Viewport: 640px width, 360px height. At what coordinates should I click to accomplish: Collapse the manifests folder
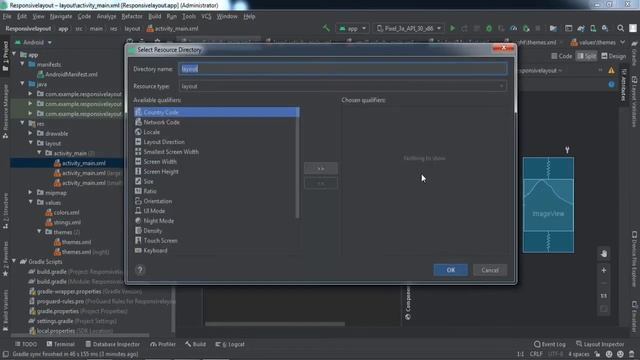point(22,64)
